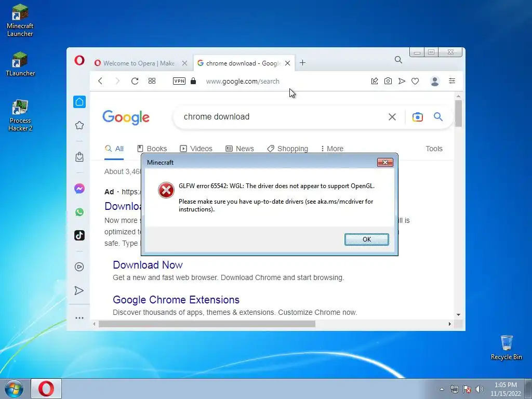
Task: Open the Speed Dial grid icon
Action: 152,81
